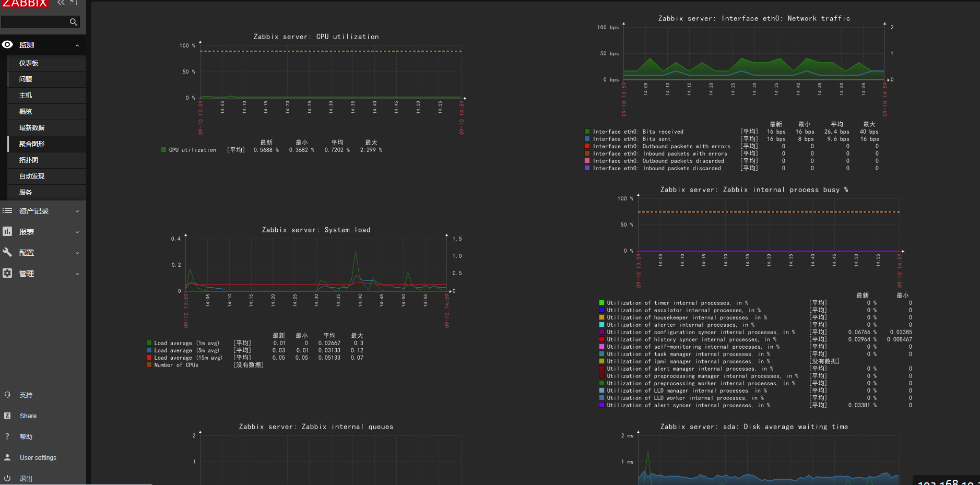Click the Bits received legend color swatch
The width and height of the screenshot is (980, 485).
pos(587,132)
